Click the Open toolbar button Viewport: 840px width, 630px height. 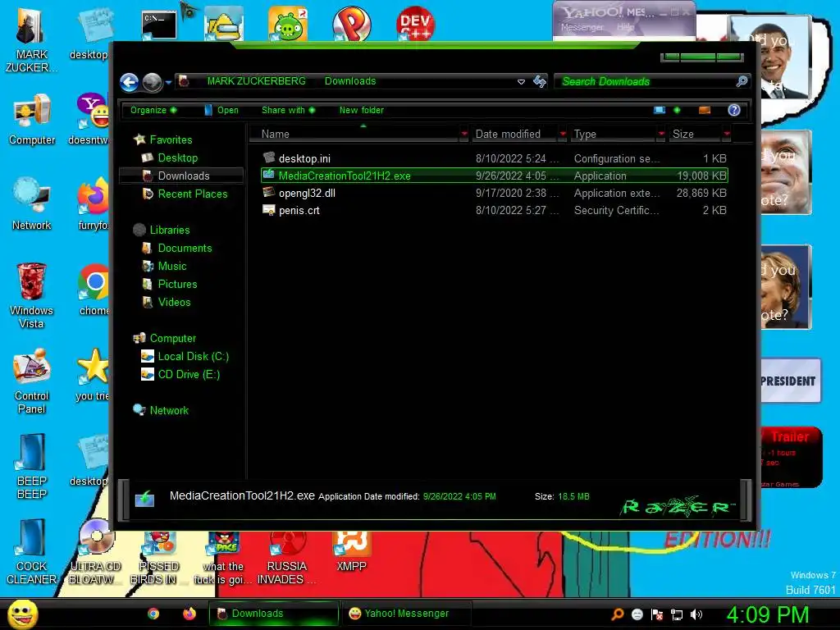(x=221, y=110)
